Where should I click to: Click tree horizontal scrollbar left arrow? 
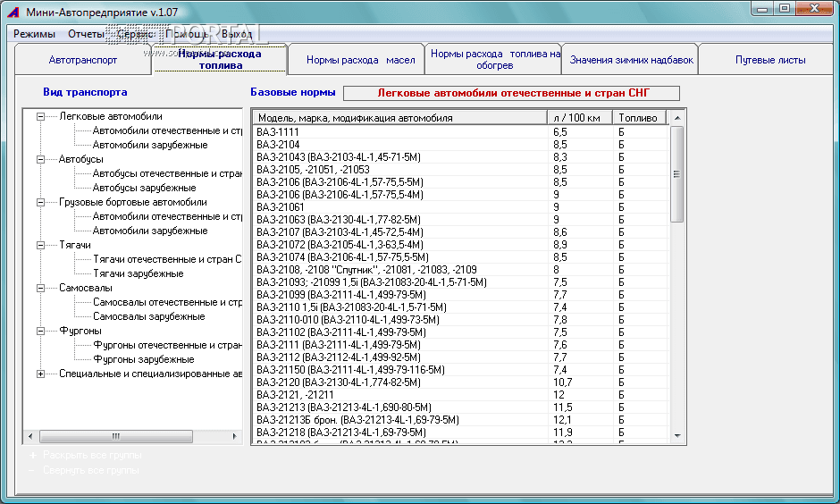pos(30,436)
